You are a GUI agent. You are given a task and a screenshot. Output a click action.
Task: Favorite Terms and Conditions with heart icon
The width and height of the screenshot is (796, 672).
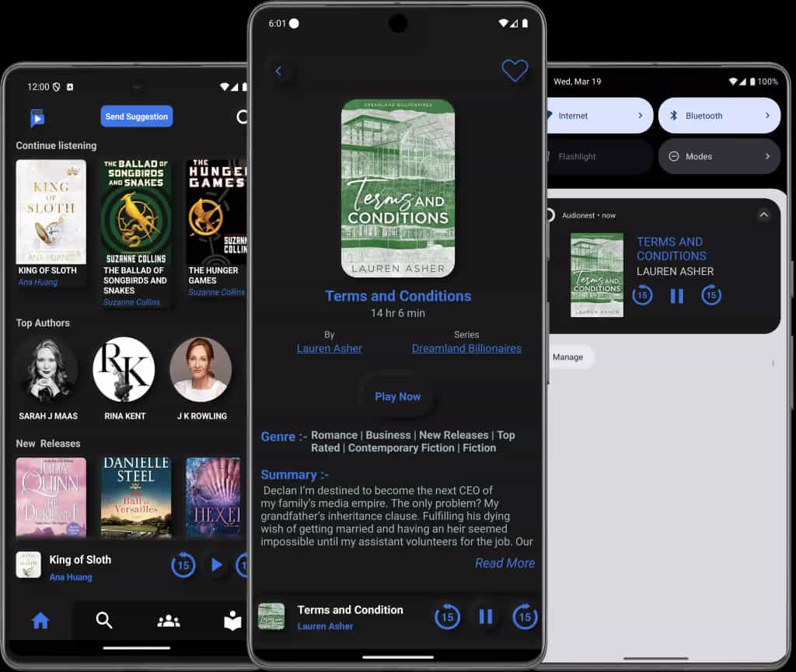pos(515,71)
